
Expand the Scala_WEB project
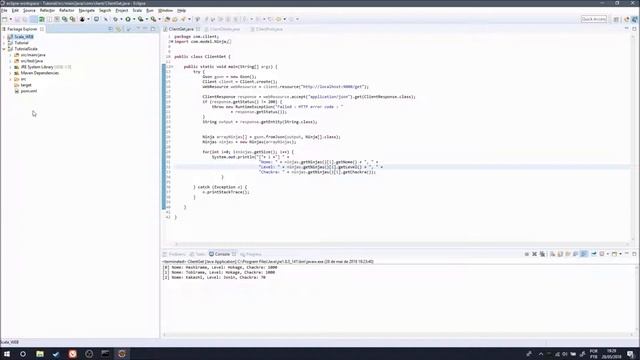tap(4, 37)
